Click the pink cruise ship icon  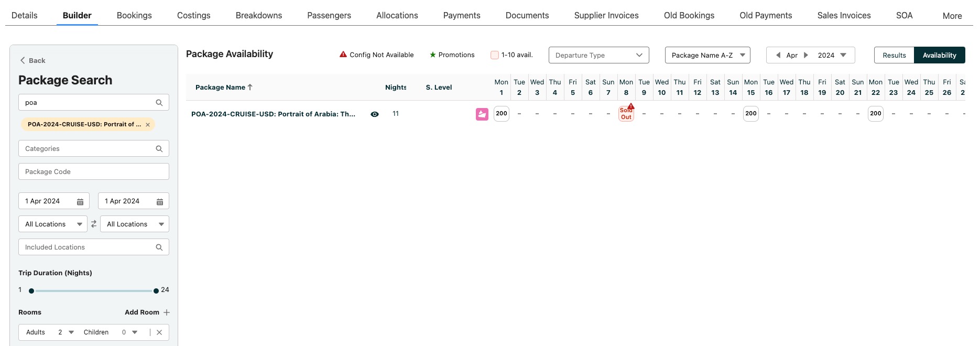pos(482,114)
